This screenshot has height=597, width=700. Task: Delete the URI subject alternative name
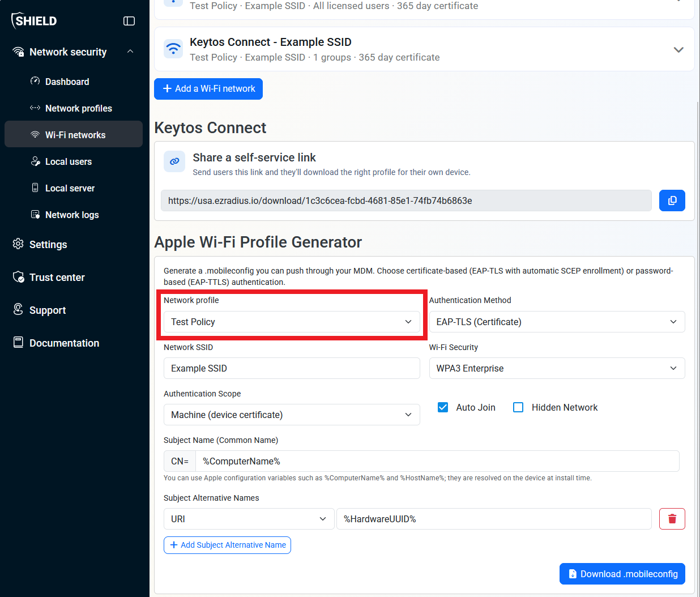(x=672, y=519)
